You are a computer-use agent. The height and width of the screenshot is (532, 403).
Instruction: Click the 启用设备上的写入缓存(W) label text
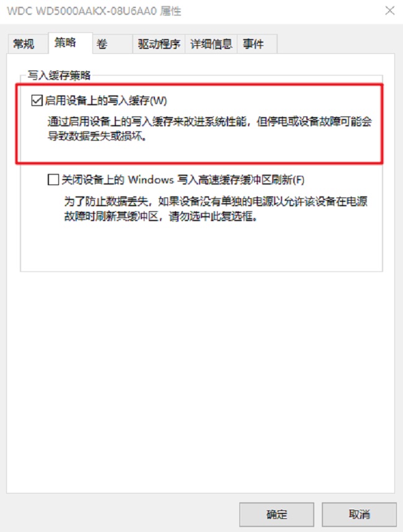pos(105,100)
